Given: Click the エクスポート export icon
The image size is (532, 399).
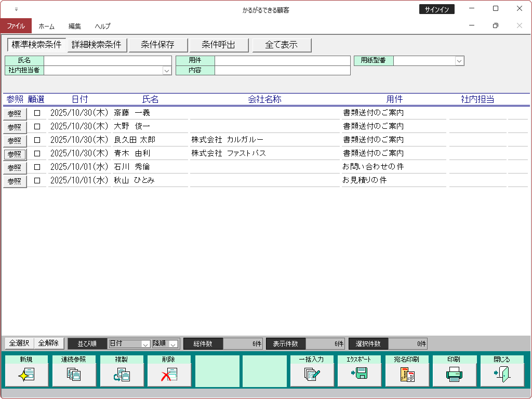Looking at the screenshot, I should 359,374.
